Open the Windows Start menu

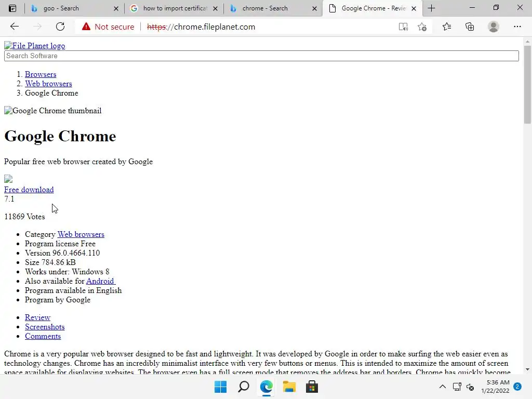[220, 387]
